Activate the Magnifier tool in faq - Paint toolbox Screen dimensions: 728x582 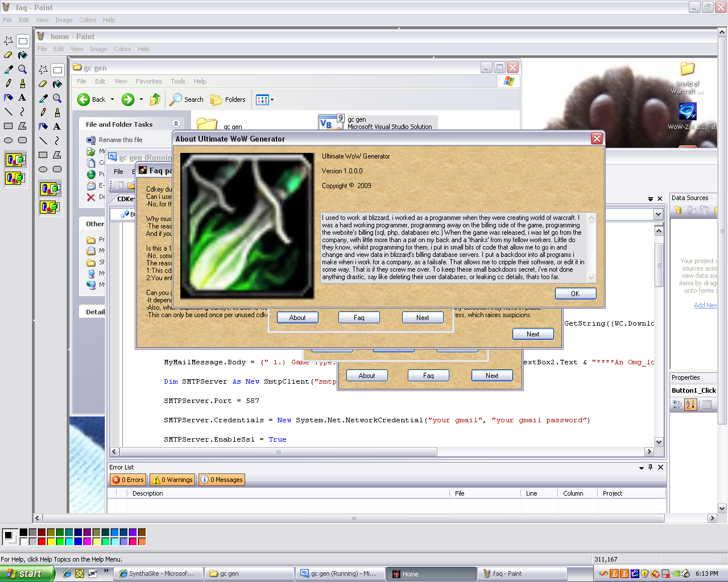[23, 69]
